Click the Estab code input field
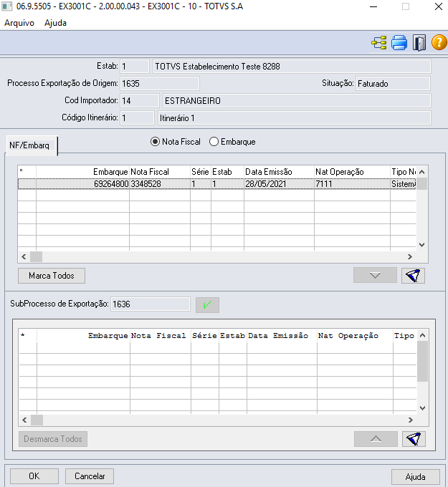This screenshot has width=448, height=487. click(x=135, y=67)
